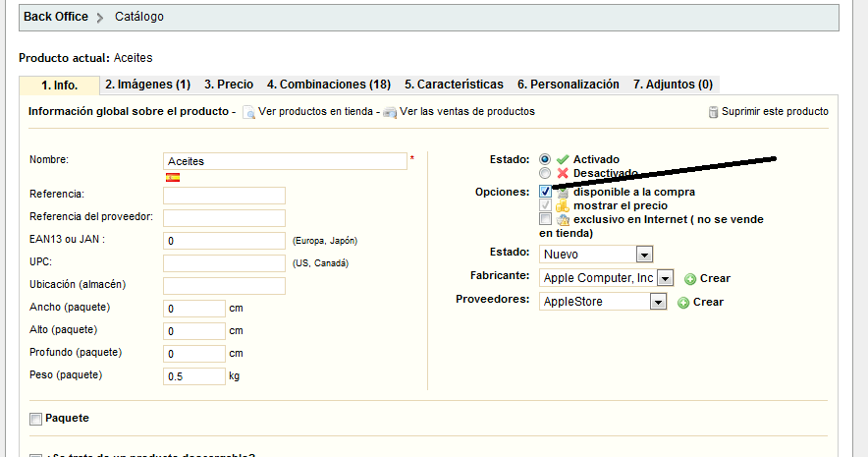Click the Back Office breadcrumb link

[x=56, y=17]
